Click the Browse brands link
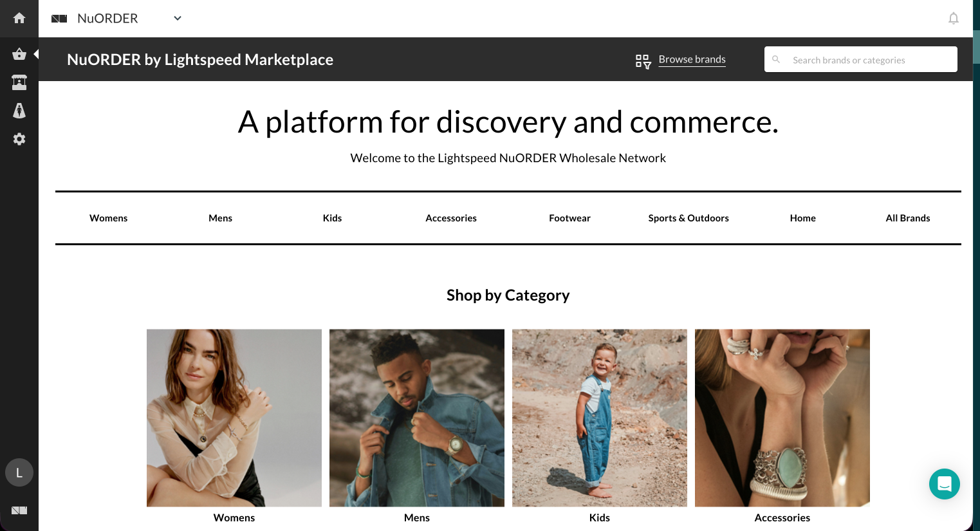The image size is (980, 531). 692,59
